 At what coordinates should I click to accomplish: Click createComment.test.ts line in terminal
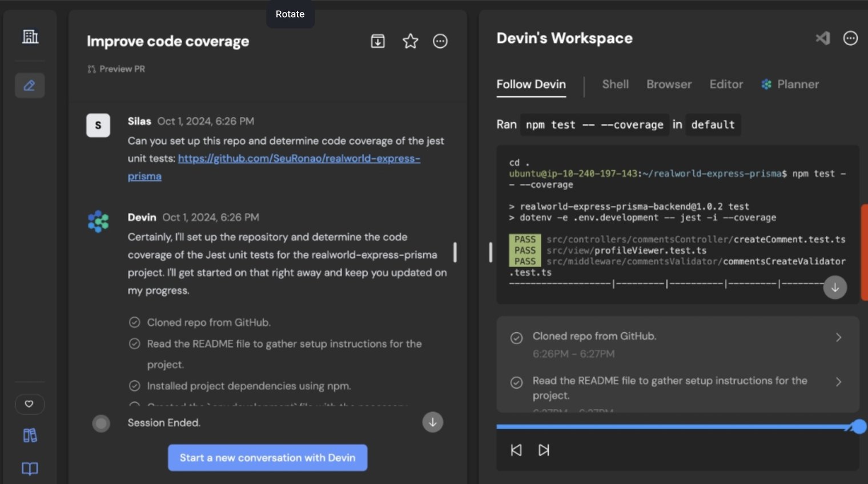coord(677,239)
